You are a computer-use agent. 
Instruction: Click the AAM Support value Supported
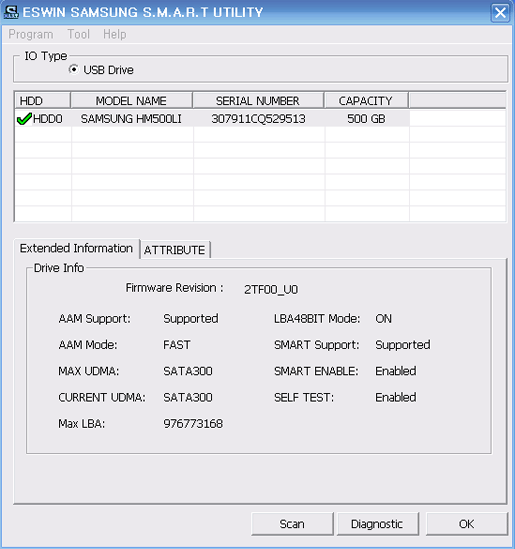coord(191,319)
